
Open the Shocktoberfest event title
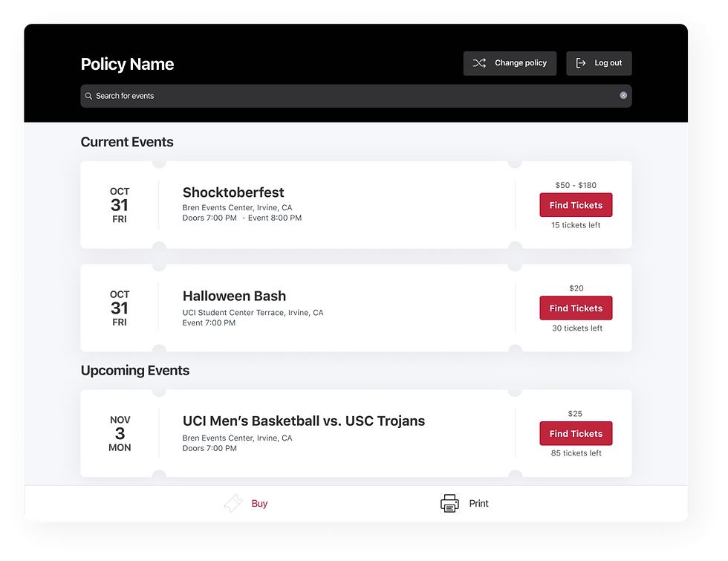233,192
